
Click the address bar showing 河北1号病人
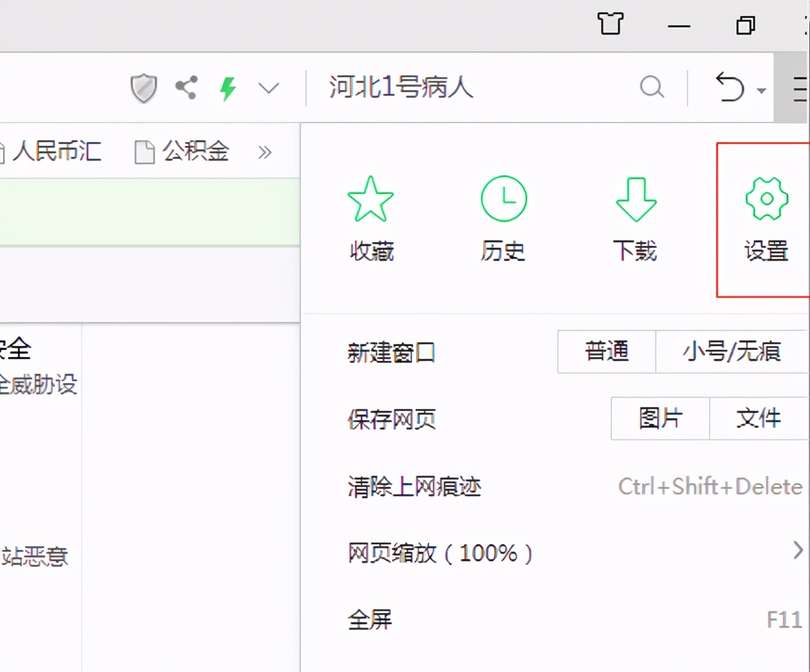coord(400,87)
